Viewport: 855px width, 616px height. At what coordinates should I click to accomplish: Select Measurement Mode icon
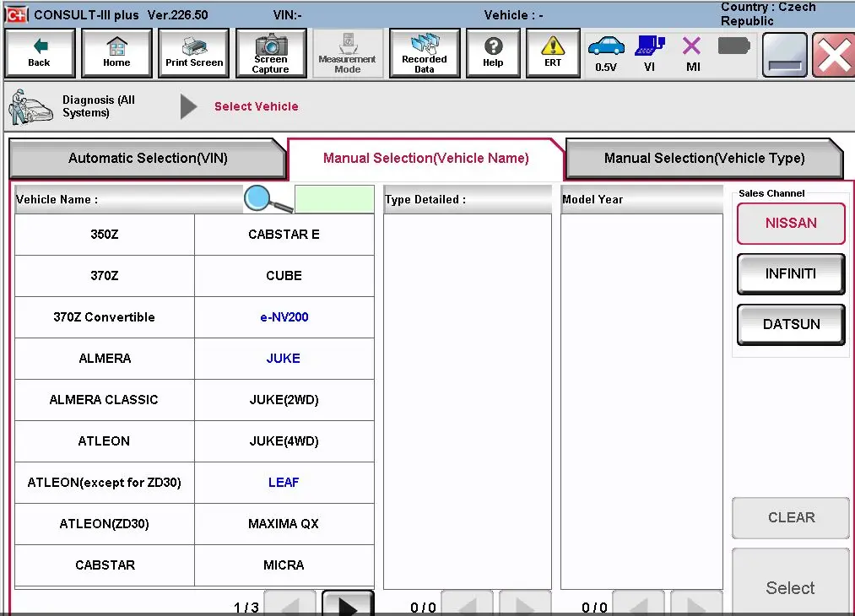pos(347,52)
